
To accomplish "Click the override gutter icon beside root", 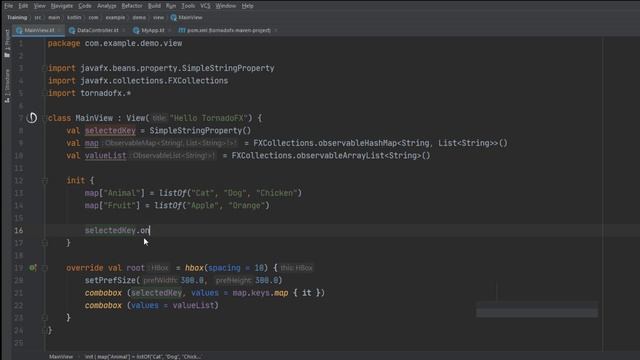I will [33, 268].
